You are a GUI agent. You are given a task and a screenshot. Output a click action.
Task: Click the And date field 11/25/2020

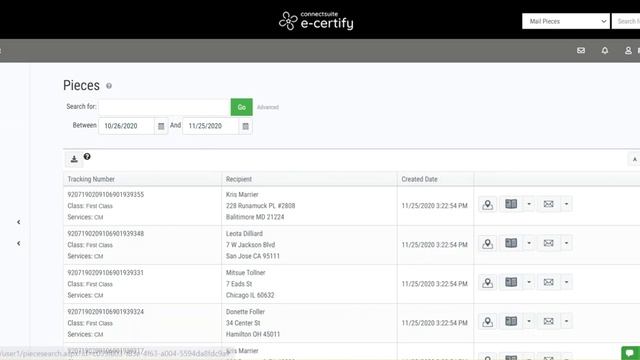point(211,126)
